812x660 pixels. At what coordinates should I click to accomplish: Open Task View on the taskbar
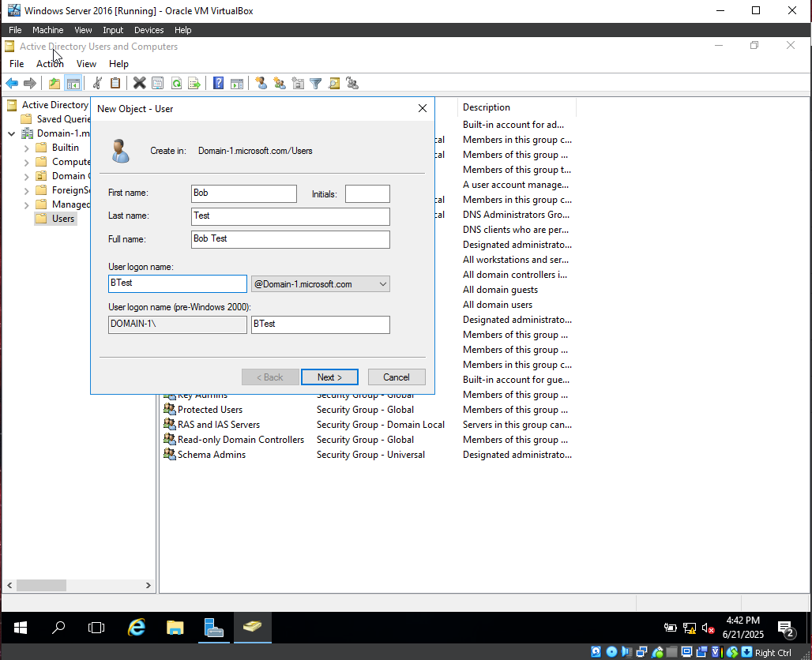96,628
